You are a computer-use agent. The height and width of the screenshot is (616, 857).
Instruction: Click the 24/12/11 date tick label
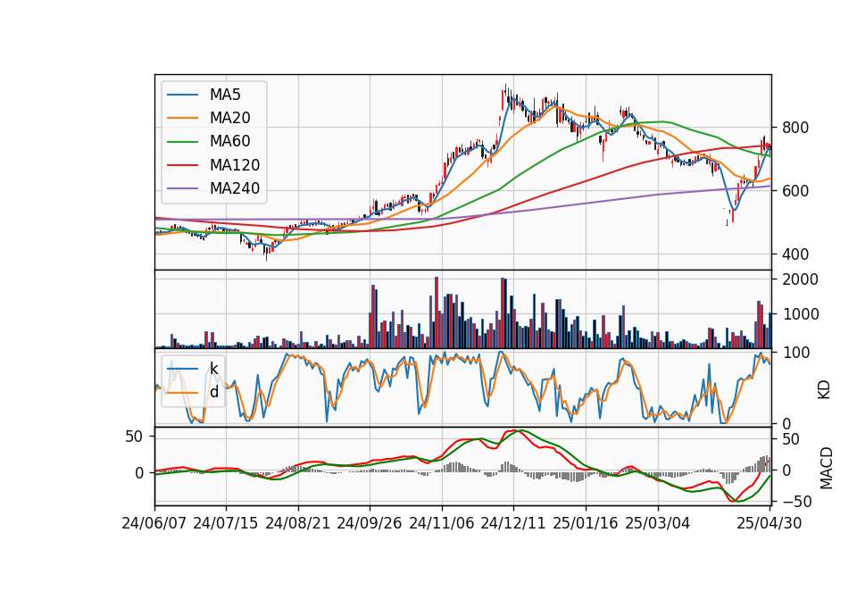tap(513, 523)
